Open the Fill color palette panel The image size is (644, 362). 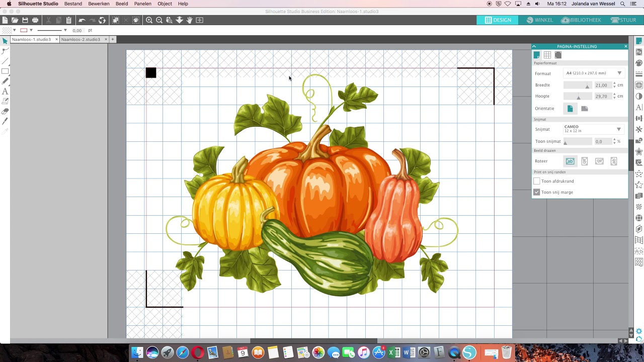coord(639,63)
